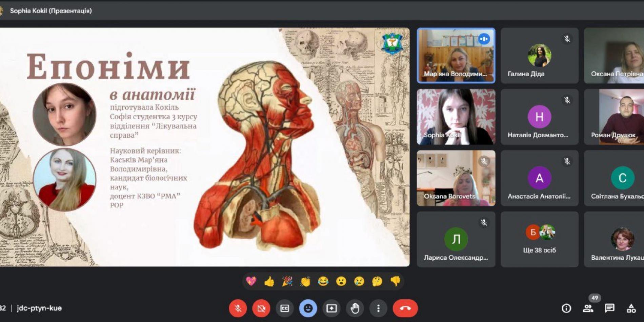
Task: Raise your hand
Action: coord(355,308)
